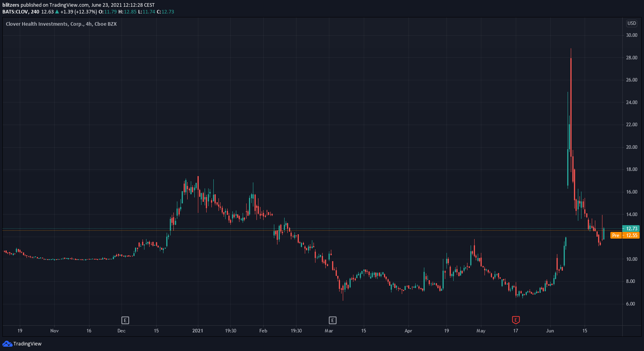Click the +1.39 (+12.37%) change value
Image resolution: width=644 pixels, height=351 pixels.
(x=78, y=12)
